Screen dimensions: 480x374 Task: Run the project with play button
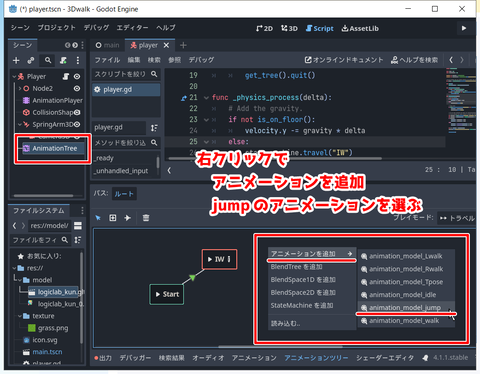pos(464,28)
